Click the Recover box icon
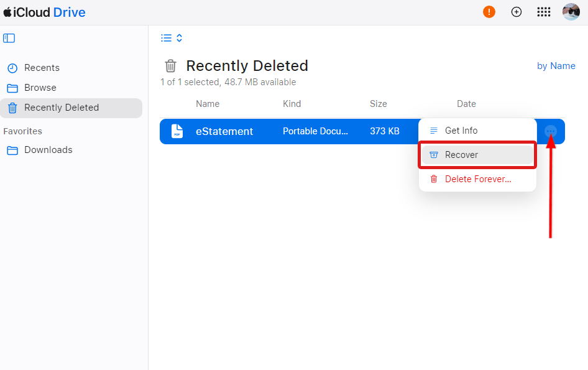Screen dimensions: 588x370 tap(433, 155)
